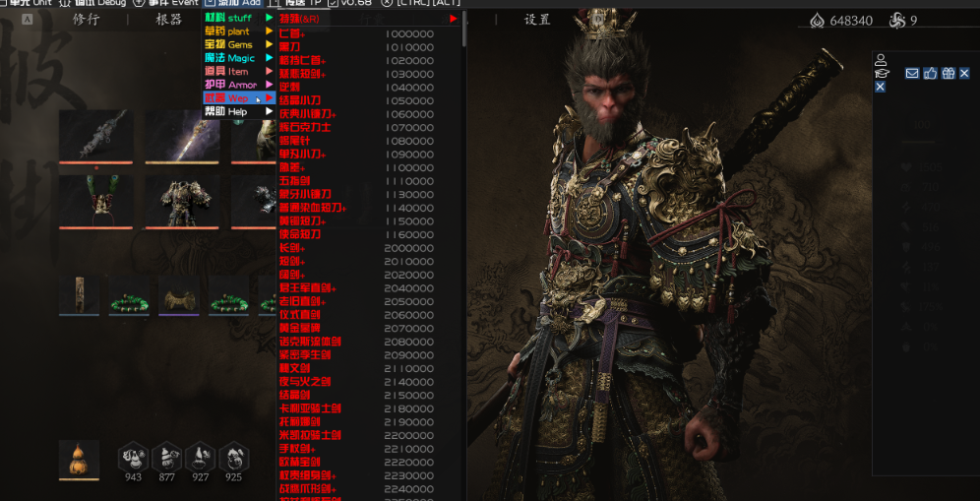Viewport: 980px width, 501px height.
Task: Select the dark staff weapon thumbnail
Action: 95,137
